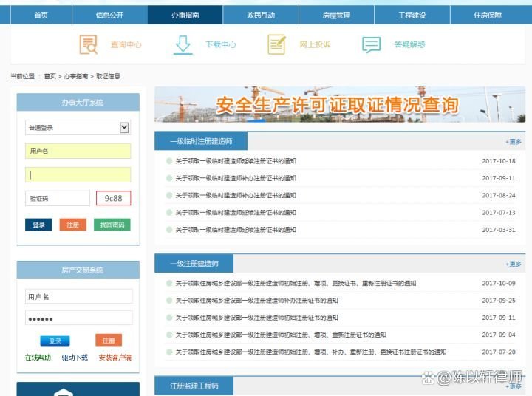Select the 办事指南 navigation item

coord(185,15)
